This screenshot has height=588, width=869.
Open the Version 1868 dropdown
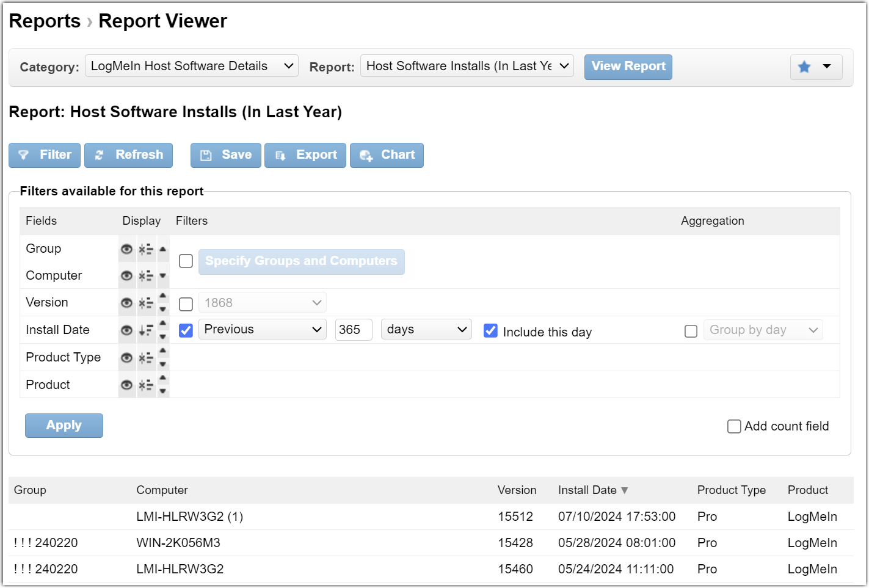(x=263, y=303)
